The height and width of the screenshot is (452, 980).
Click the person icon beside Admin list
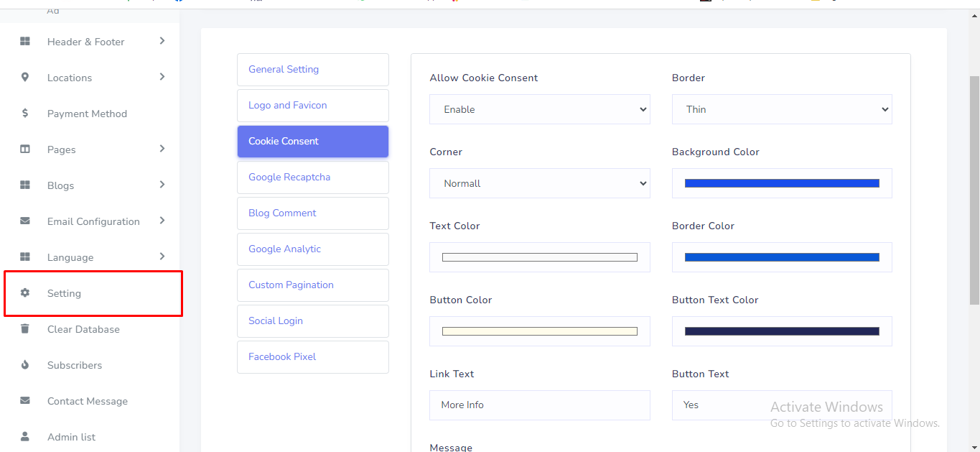point(25,437)
